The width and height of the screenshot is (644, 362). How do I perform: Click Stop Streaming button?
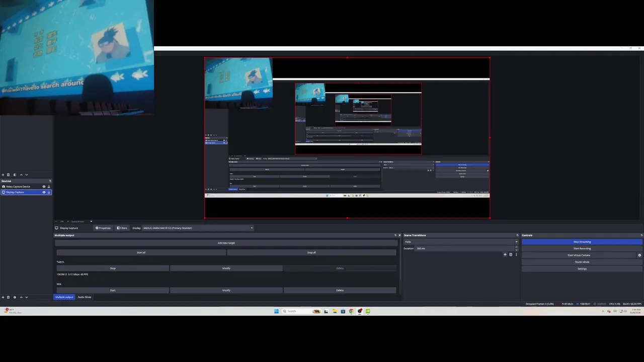[582, 242]
